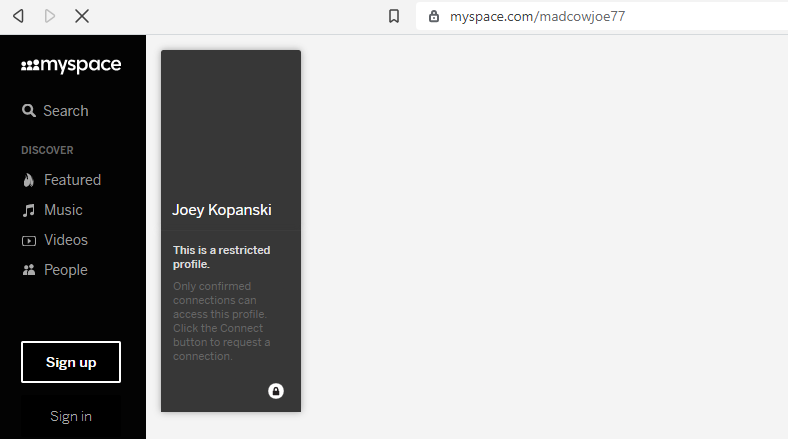Stop page loading with the X button
The height and width of the screenshot is (439, 788).
82,16
